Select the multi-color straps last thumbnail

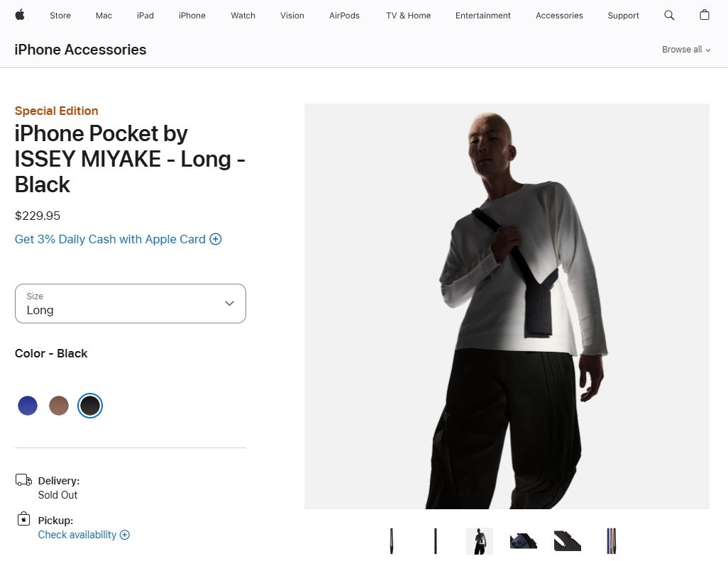click(x=612, y=541)
